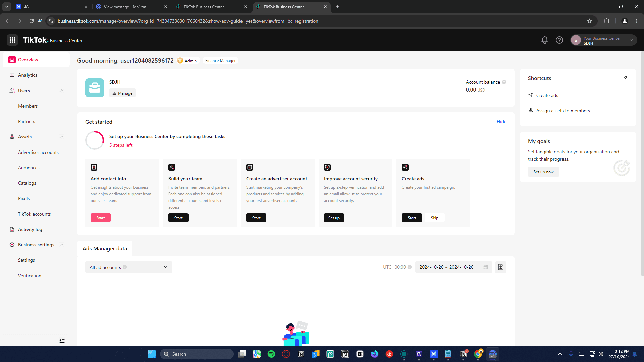Open the apps grid menu icon
The height and width of the screenshot is (362, 644).
(12, 40)
